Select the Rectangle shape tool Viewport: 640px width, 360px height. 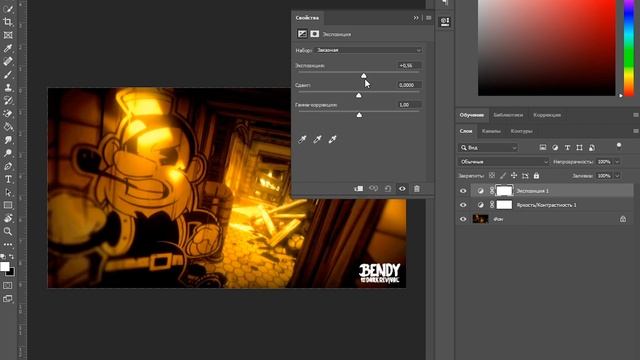[8, 205]
